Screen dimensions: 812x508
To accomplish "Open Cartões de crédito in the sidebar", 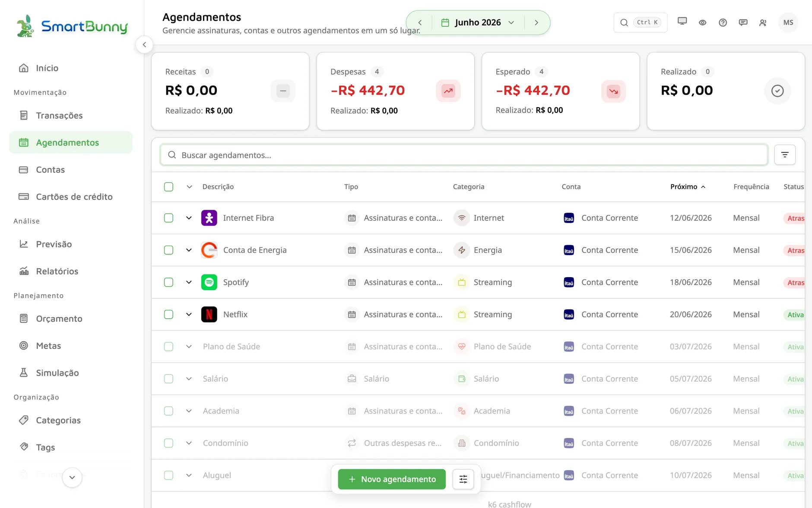I will click(71, 197).
